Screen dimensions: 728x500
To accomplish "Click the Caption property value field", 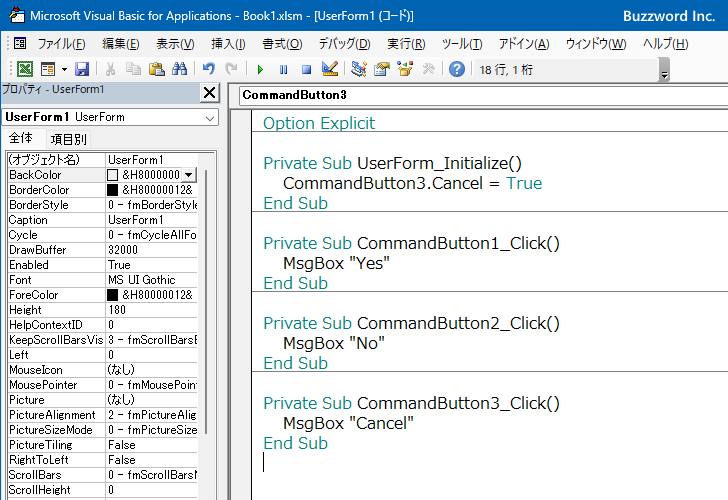I will pyautogui.click(x=150, y=220).
